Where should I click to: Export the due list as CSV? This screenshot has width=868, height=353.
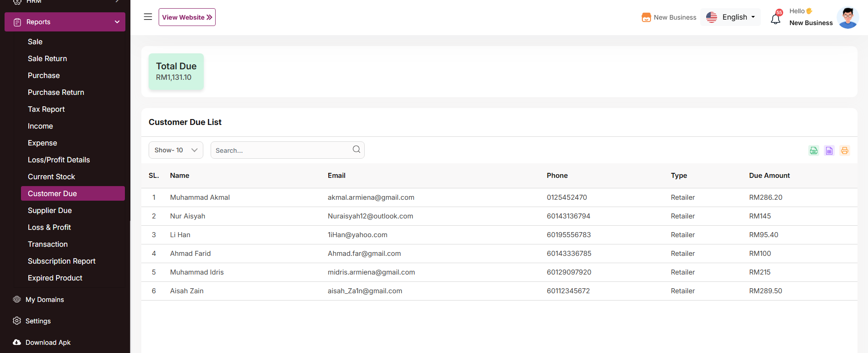[814, 151]
